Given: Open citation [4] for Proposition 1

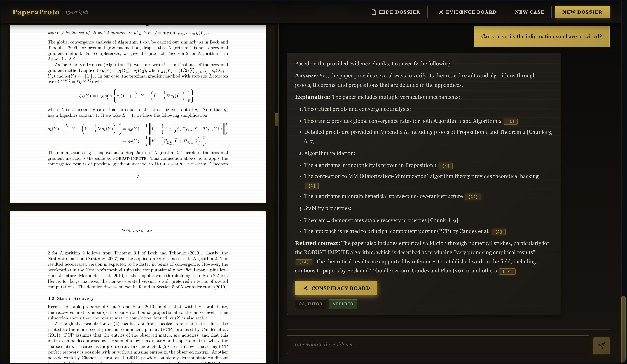Looking at the screenshot, I should [445, 166].
